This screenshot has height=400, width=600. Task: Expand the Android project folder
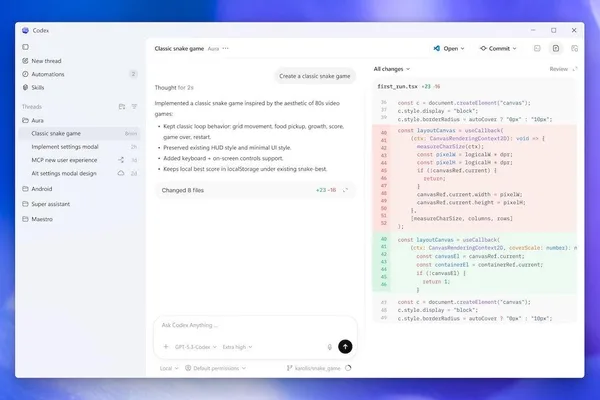41,189
